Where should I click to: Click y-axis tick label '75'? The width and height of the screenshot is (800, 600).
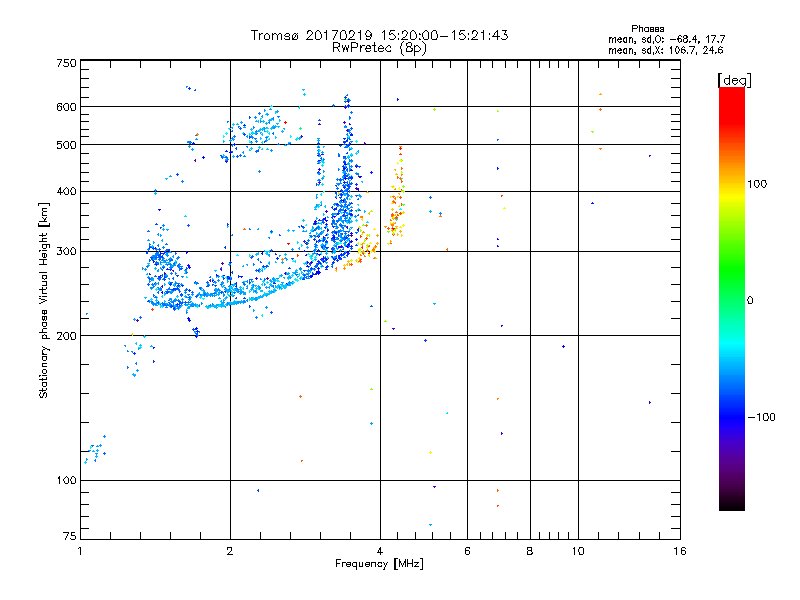70,536
